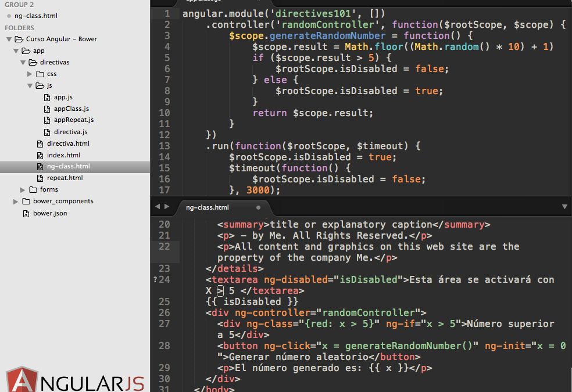The height and width of the screenshot is (392, 572).
Task: Collapse the Curso Angular - Bower folder
Action: 9,39
